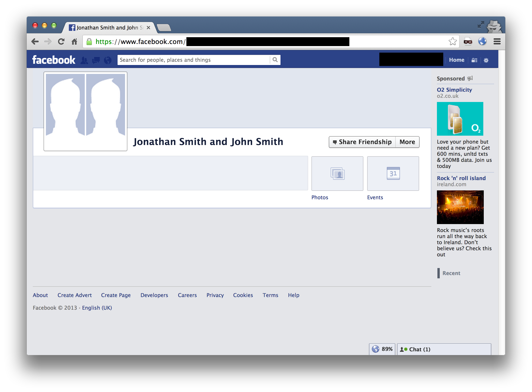Open the Developers footer link
Image resolution: width=532 pixels, height=392 pixels.
pyautogui.click(x=154, y=295)
